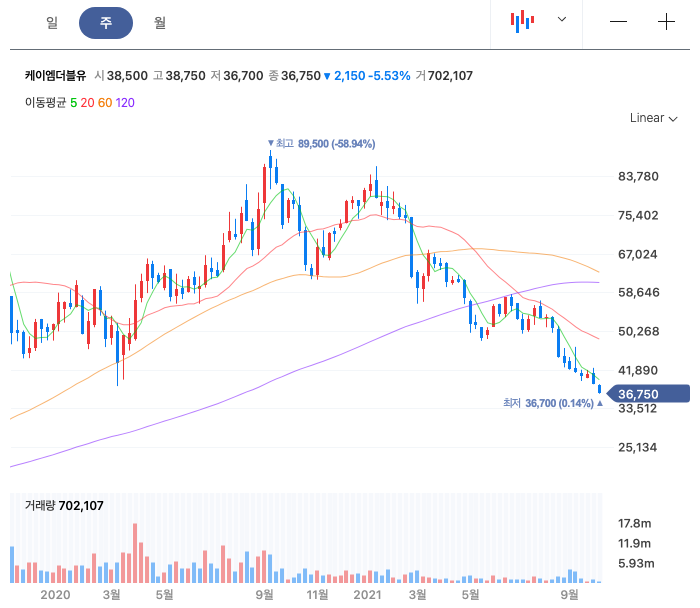Click the 최고 89,500 high marker
The image size is (700, 608).
(x=321, y=144)
